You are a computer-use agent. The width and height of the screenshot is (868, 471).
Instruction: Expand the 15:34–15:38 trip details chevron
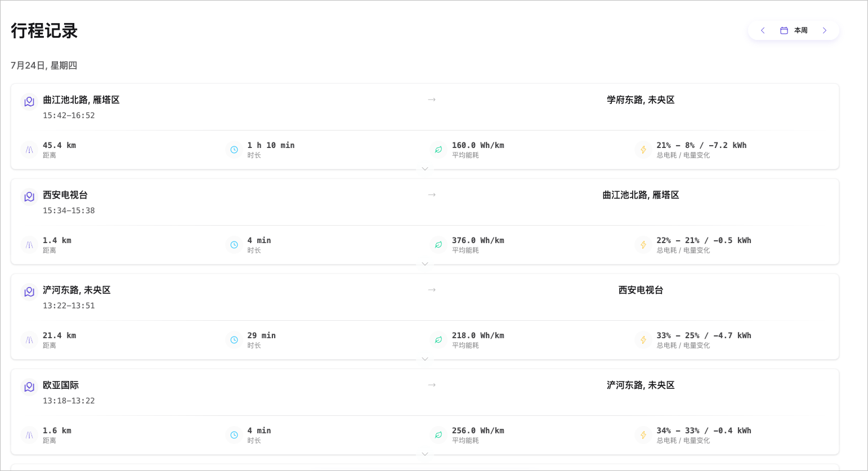coord(425,264)
